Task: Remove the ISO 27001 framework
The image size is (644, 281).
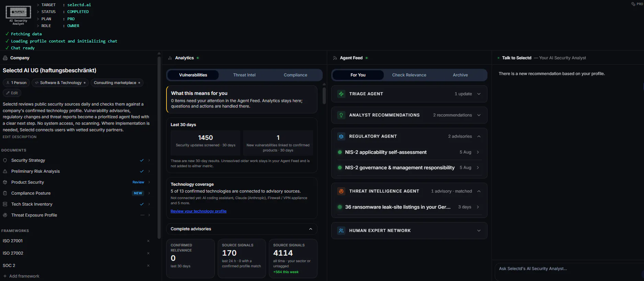Action: (x=148, y=241)
